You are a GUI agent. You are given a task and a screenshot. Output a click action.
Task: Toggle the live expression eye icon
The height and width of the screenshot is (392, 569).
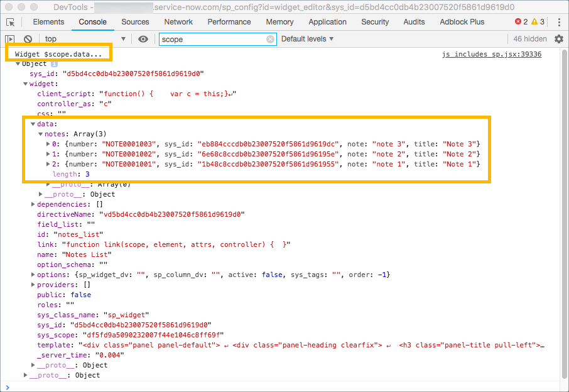(143, 39)
